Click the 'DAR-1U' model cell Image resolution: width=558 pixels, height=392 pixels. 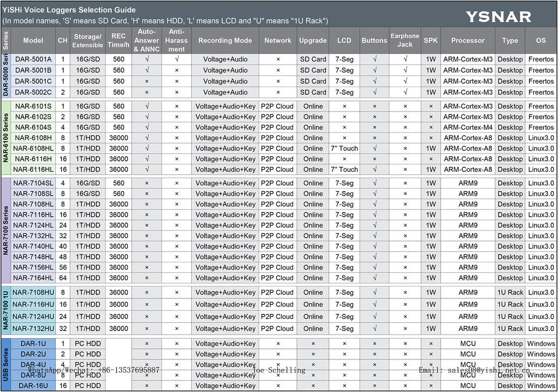click(x=33, y=344)
